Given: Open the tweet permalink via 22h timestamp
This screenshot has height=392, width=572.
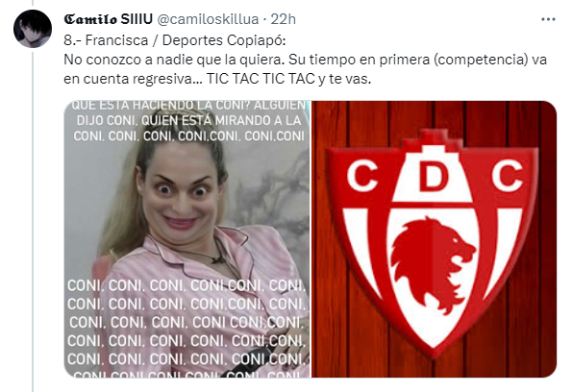Looking at the screenshot, I should coord(283,19).
